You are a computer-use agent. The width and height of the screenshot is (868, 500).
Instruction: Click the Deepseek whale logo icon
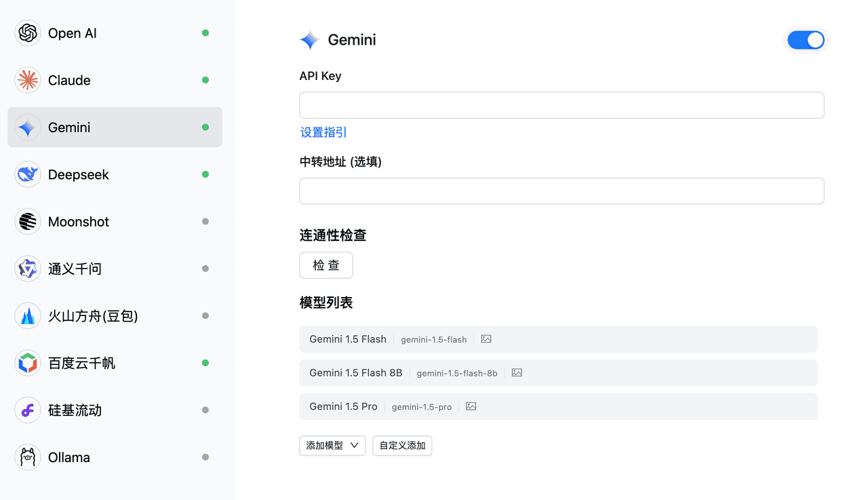point(28,174)
